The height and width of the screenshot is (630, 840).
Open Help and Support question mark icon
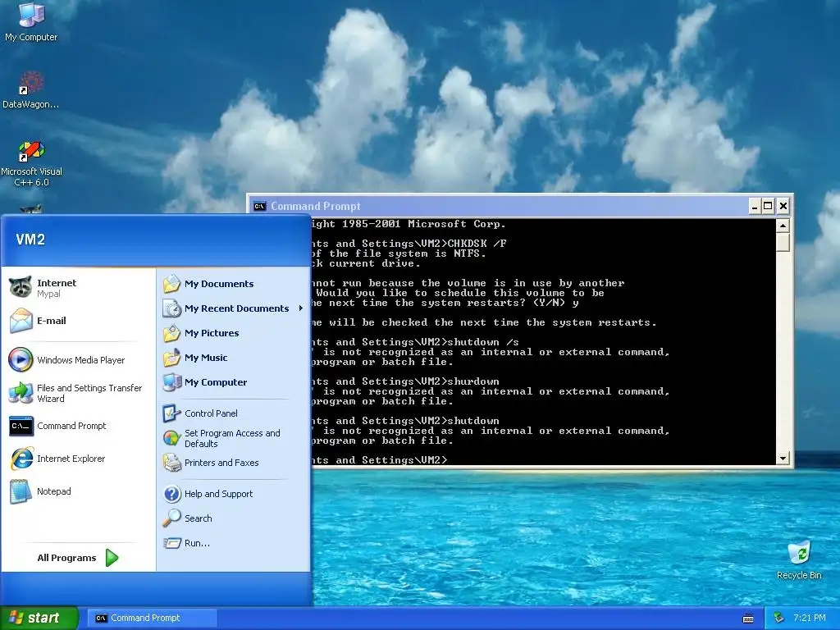click(171, 493)
